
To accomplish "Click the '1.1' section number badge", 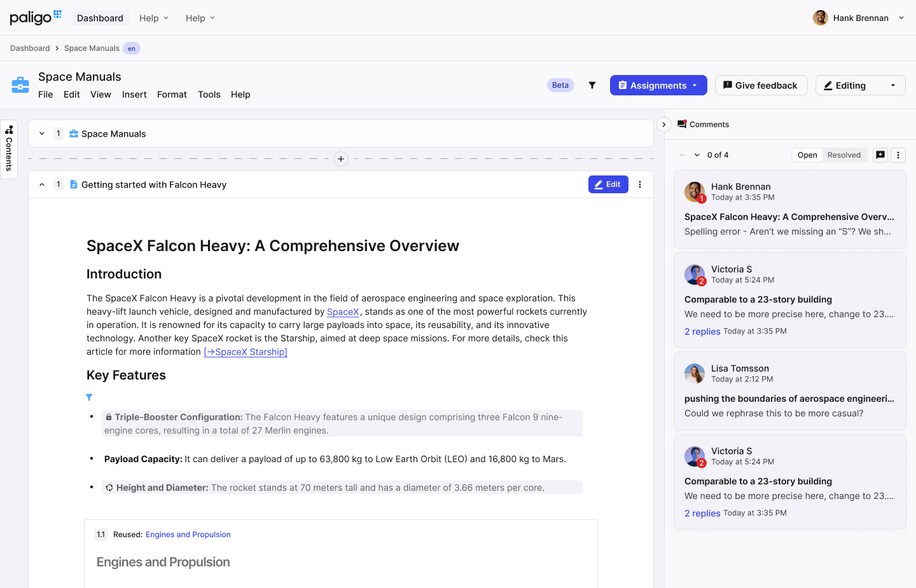I will tap(101, 535).
